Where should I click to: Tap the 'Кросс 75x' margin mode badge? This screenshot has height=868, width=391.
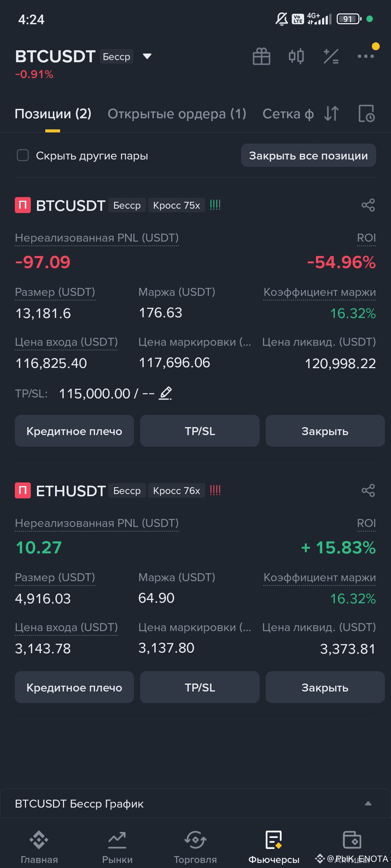pyautogui.click(x=177, y=205)
